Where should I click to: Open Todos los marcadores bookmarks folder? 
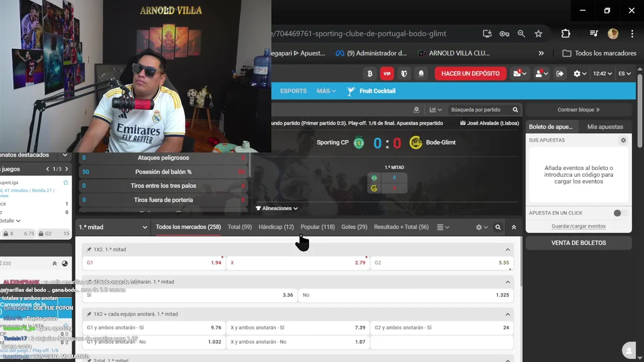coord(599,53)
